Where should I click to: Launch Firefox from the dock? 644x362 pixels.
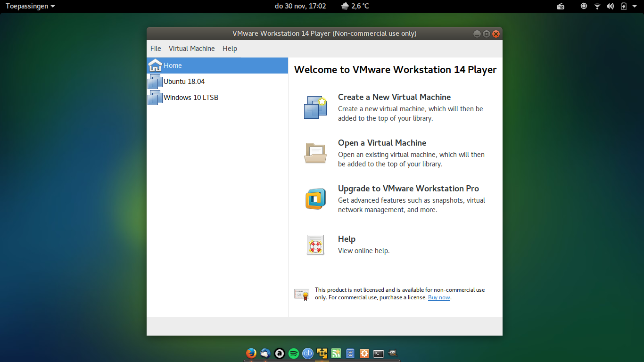[251, 353]
